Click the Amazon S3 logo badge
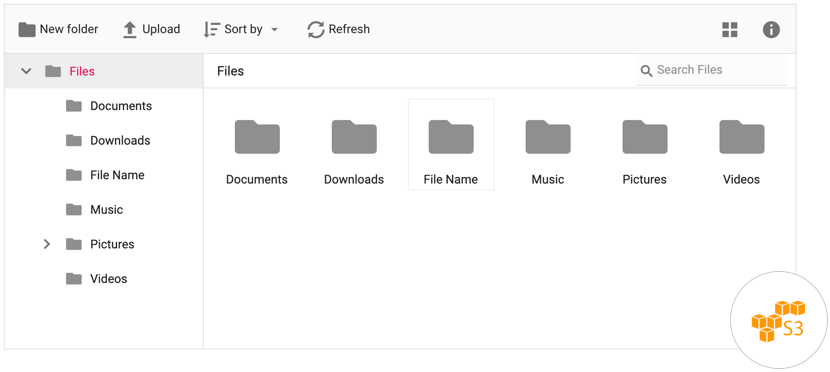The height and width of the screenshot is (372, 830). point(779,320)
